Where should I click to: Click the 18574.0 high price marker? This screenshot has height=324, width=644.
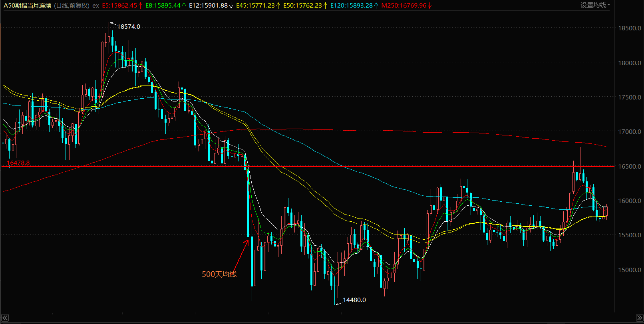pyautogui.click(x=129, y=27)
